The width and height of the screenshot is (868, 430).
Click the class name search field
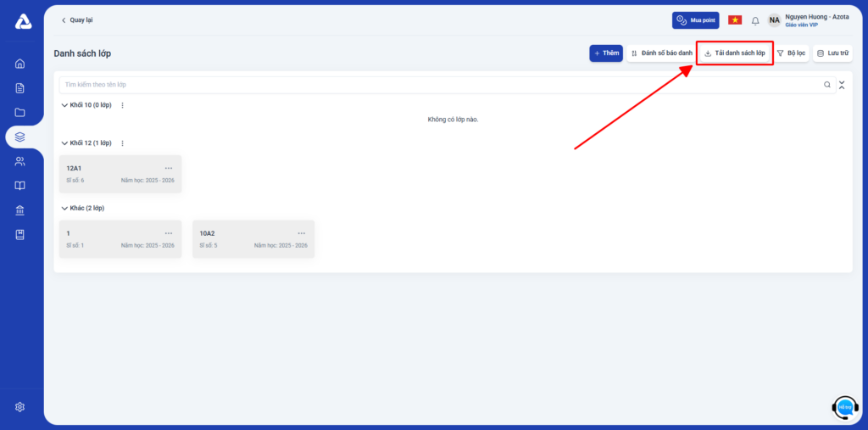441,85
